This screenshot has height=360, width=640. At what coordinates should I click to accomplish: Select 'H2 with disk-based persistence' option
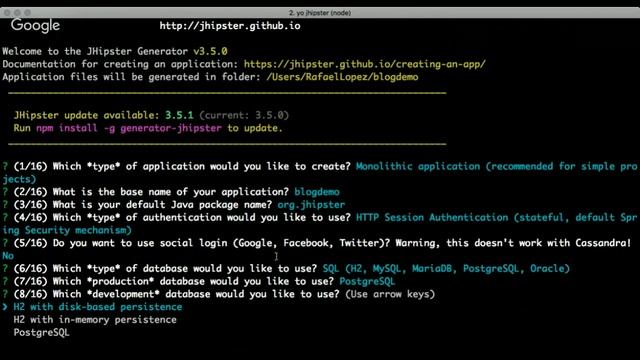pyautogui.click(x=98, y=307)
